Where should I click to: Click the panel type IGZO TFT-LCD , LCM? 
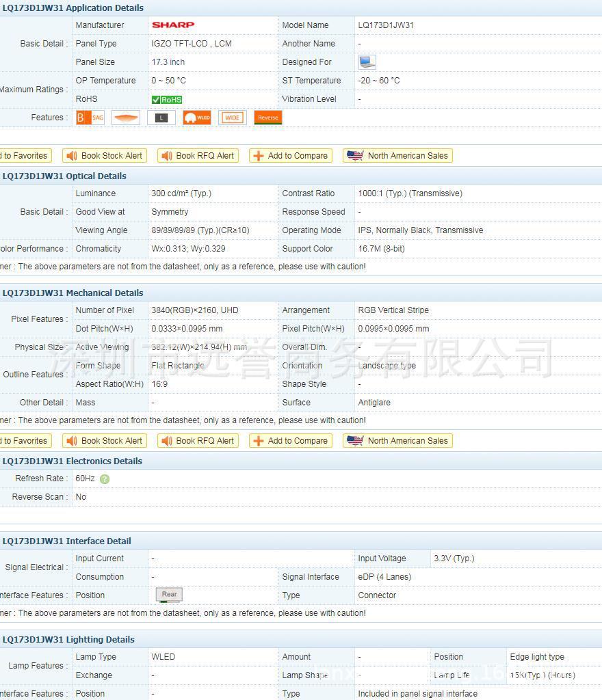tap(192, 44)
